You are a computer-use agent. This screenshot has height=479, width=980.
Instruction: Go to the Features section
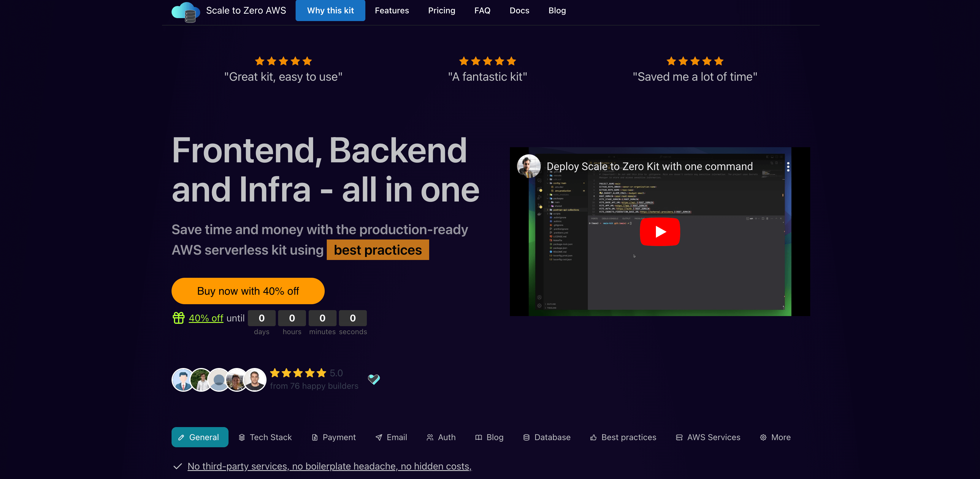392,11
